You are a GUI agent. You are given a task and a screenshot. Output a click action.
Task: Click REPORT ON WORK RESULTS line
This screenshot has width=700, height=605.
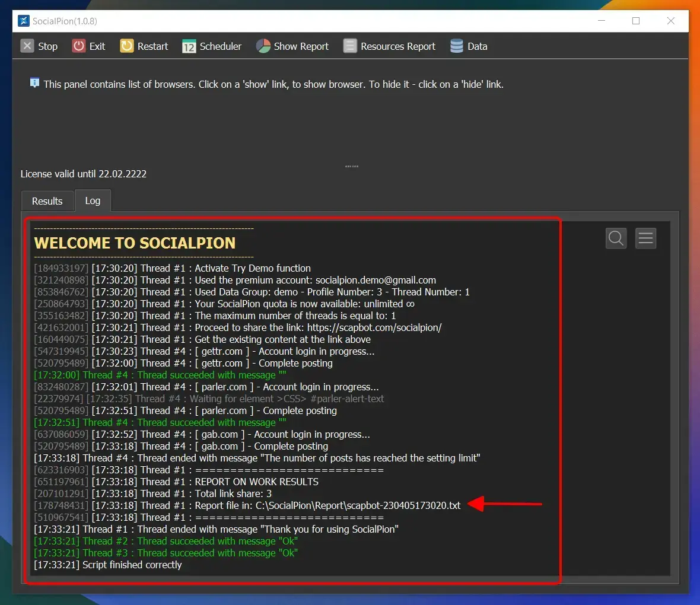(176, 482)
